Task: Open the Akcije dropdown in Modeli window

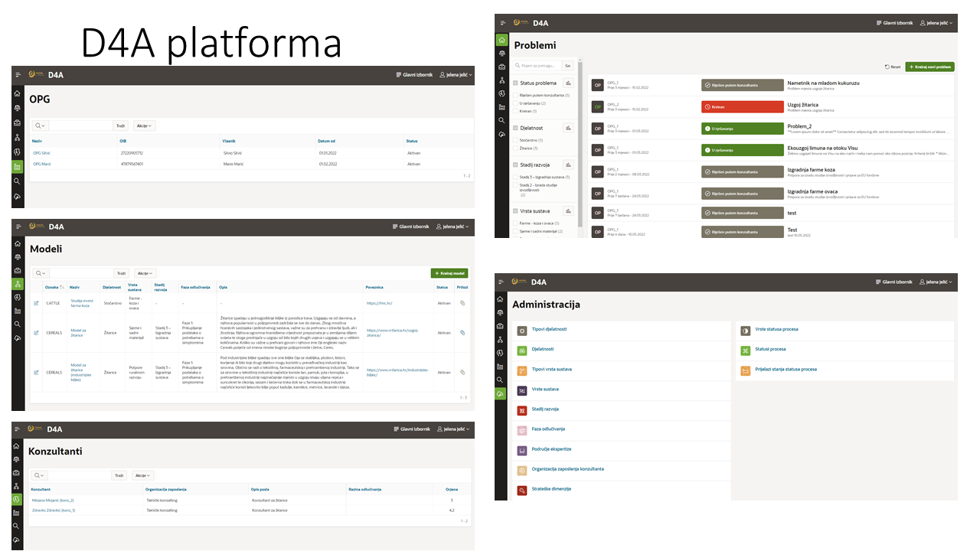Action: pyautogui.click(x=145, y=273)
